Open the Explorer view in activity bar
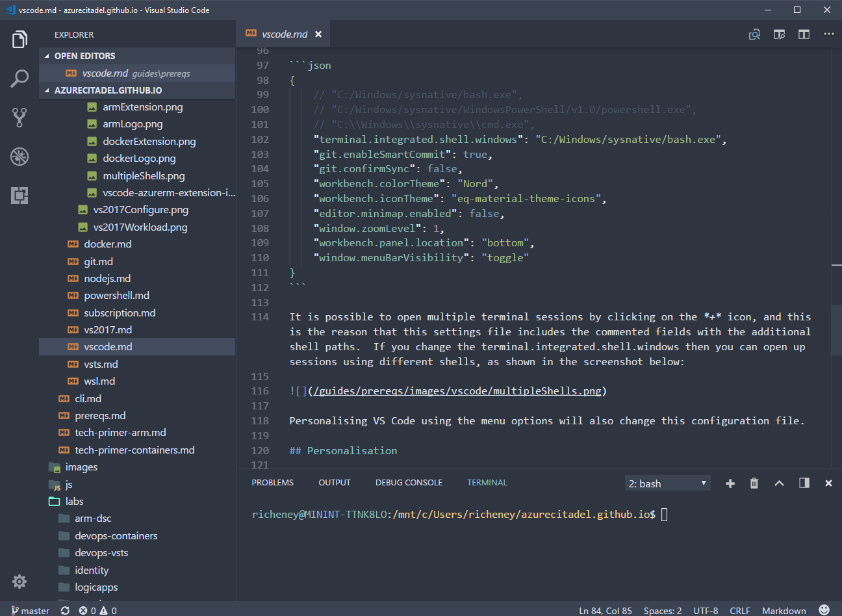 [19, 40]
